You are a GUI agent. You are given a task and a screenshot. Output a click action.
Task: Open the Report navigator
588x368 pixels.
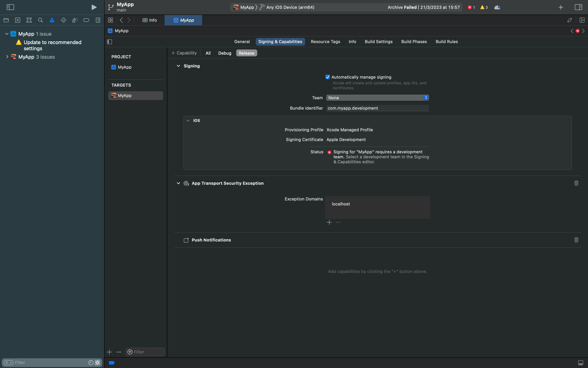98,20
